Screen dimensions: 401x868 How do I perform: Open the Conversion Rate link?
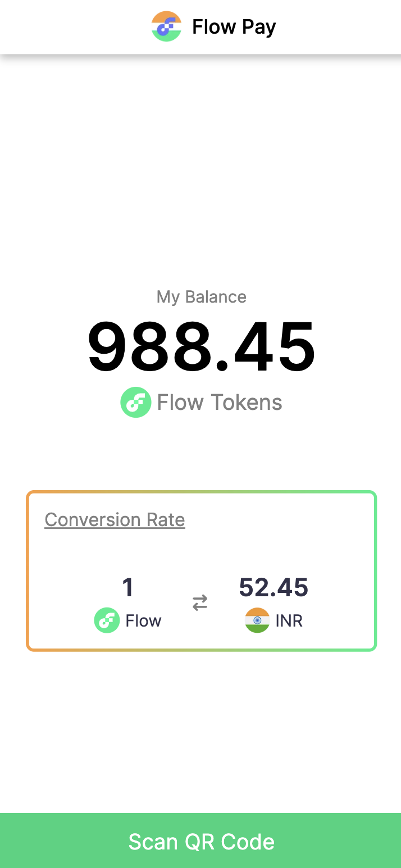[115, 519]
